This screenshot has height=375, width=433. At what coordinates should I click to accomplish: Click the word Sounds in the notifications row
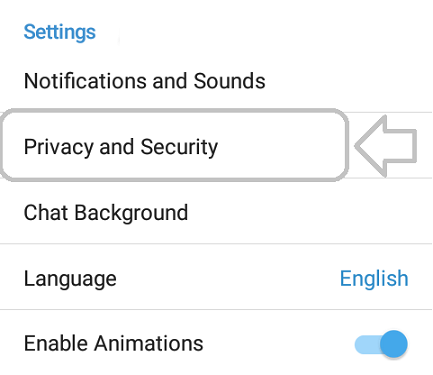tap(230, 81)
